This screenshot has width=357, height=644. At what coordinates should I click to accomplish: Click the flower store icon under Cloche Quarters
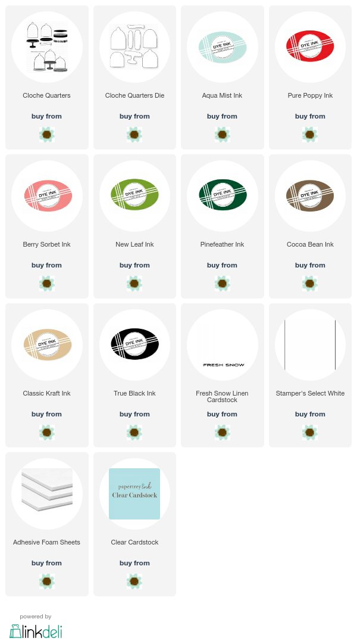tap(47, 134)
